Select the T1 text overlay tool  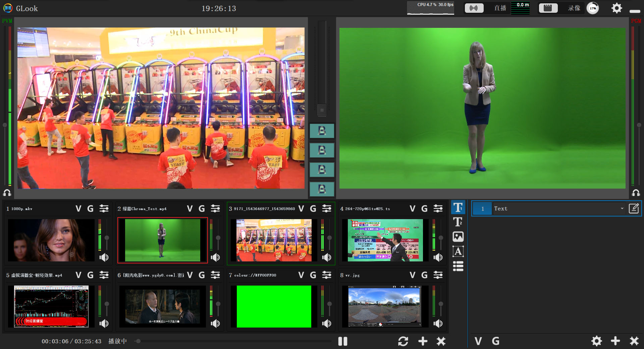coord(458,208)
